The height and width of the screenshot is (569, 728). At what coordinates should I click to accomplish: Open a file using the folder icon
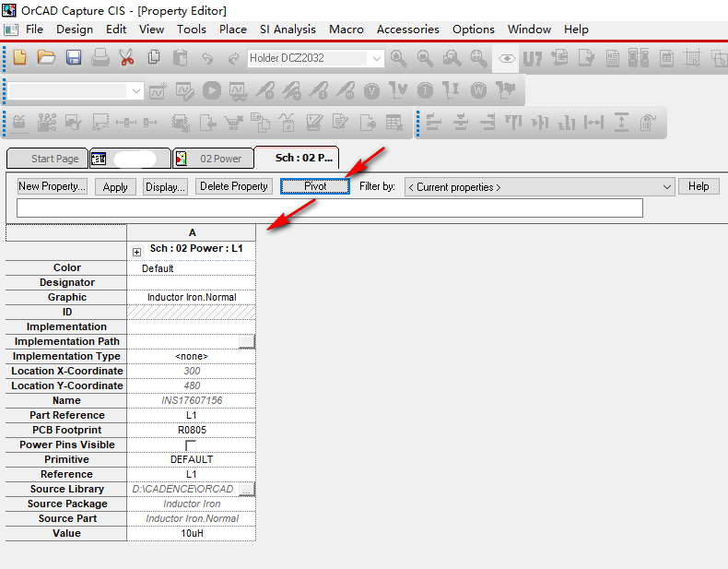(x=46, y=58)
